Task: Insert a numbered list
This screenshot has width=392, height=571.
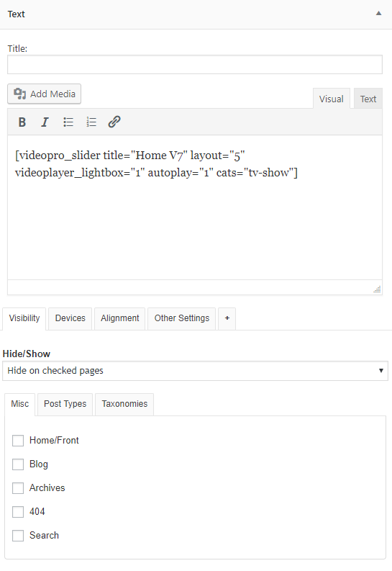Action: (x=91, y=122)
